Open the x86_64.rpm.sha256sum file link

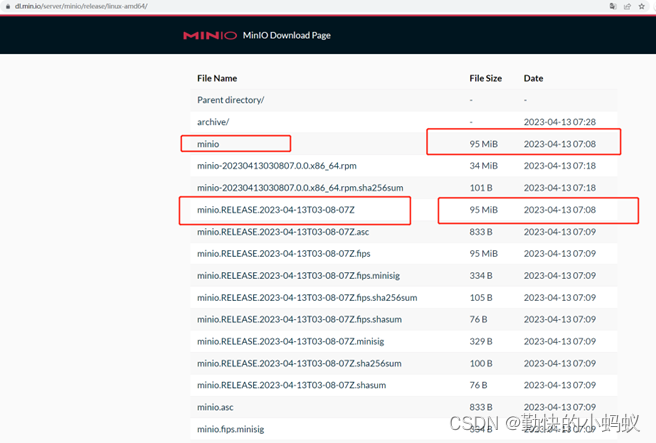(x=300, y=188)
